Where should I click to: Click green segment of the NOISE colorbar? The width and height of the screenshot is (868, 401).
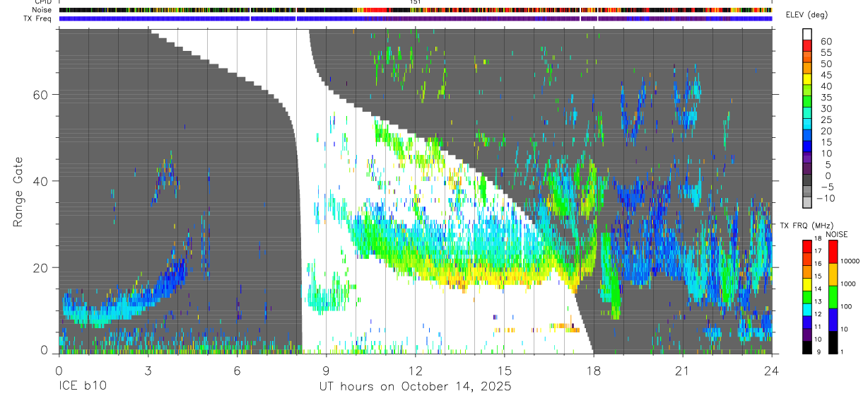(x=833, y=297)
